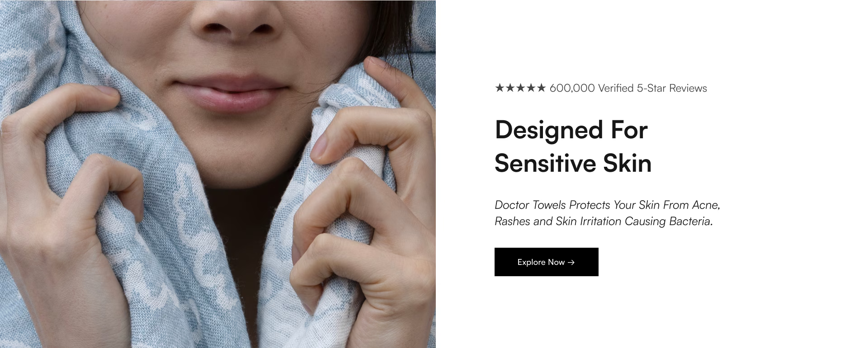Screen dimensions: 868x348
Task: Select the third rating star
Action: point(520,88)
